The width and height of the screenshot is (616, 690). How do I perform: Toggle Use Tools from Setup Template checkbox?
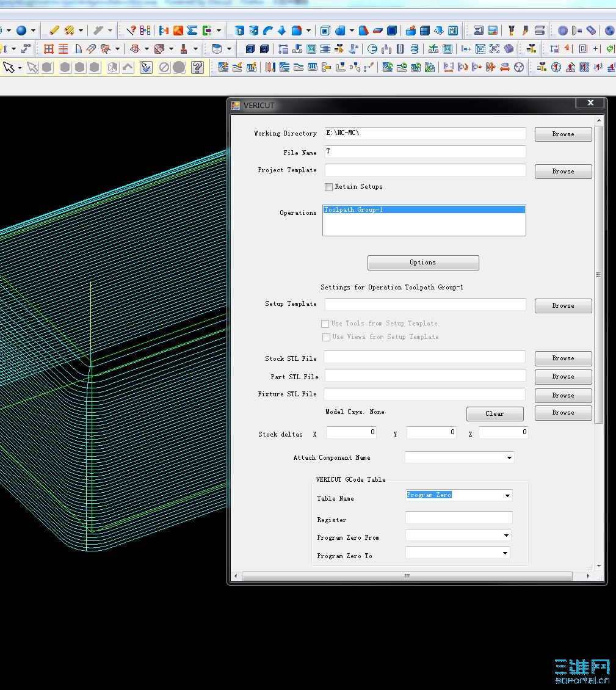click(x=325, y=324)
